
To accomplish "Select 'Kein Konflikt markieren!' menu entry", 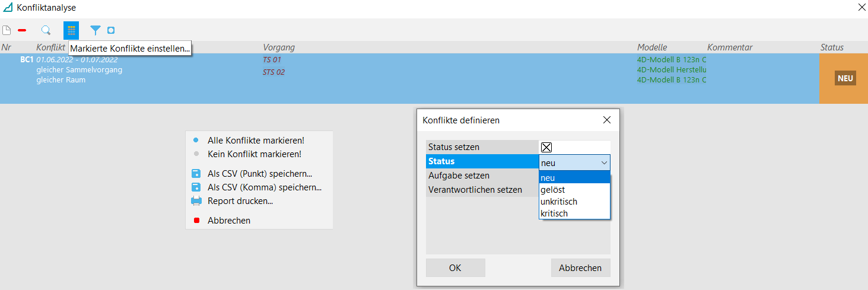I will pos(254,154).
